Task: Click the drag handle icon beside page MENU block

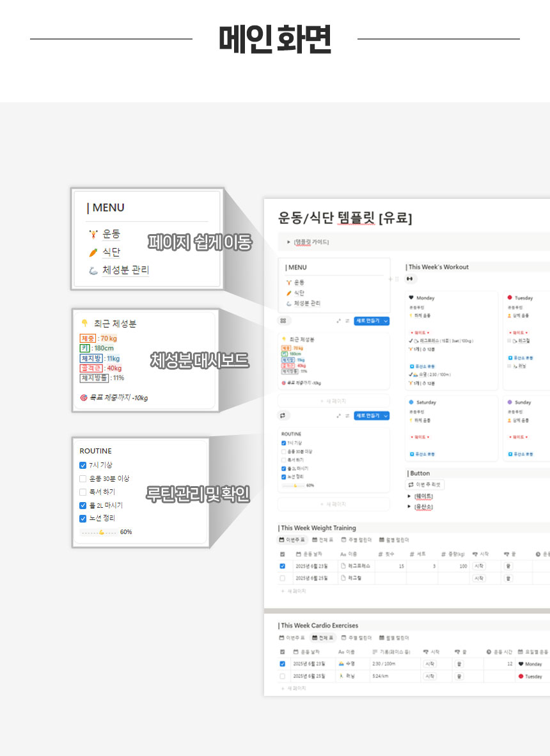Action: (x=397, y=279)
